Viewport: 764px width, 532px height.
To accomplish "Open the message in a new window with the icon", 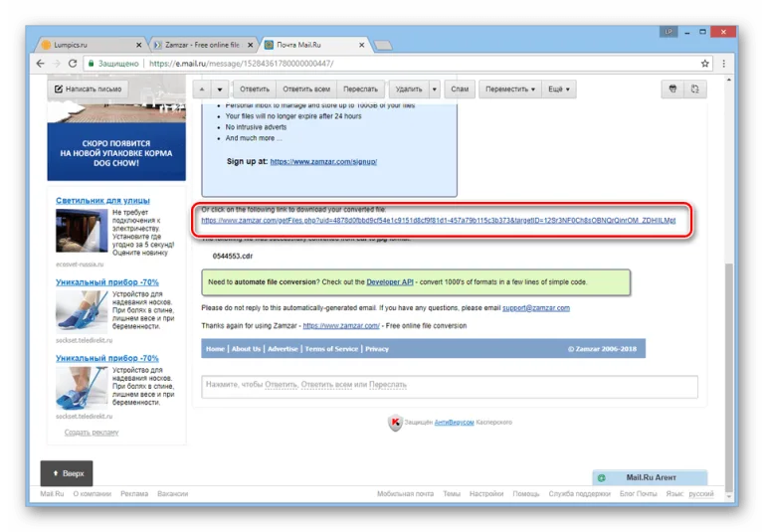I will point(694,89).
